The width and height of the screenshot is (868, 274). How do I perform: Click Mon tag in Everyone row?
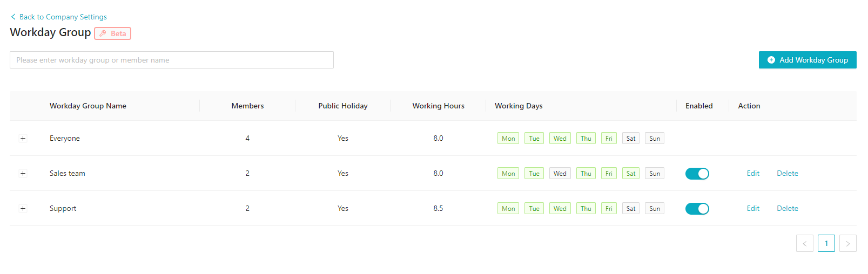click(508, 138)
